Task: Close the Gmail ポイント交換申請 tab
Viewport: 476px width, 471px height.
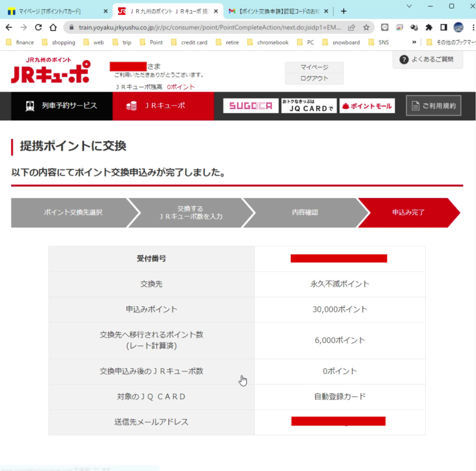Action: tap(326, 11)
